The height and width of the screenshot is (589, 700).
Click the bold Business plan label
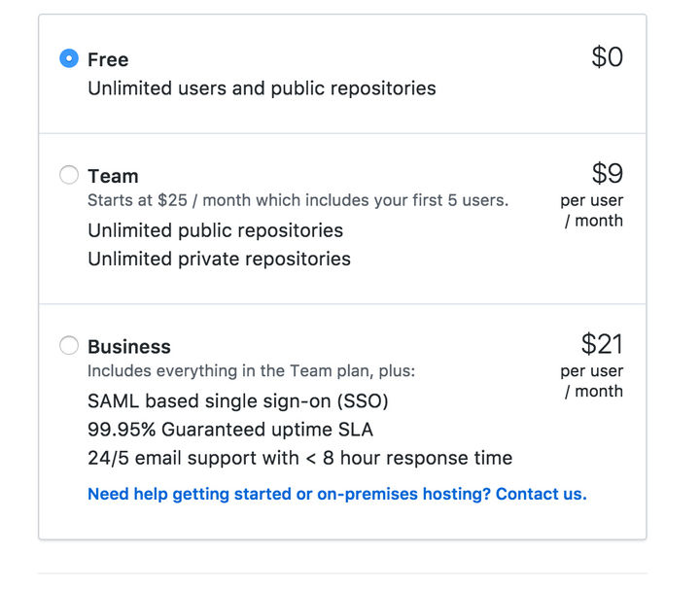click(x=129, y=347)
